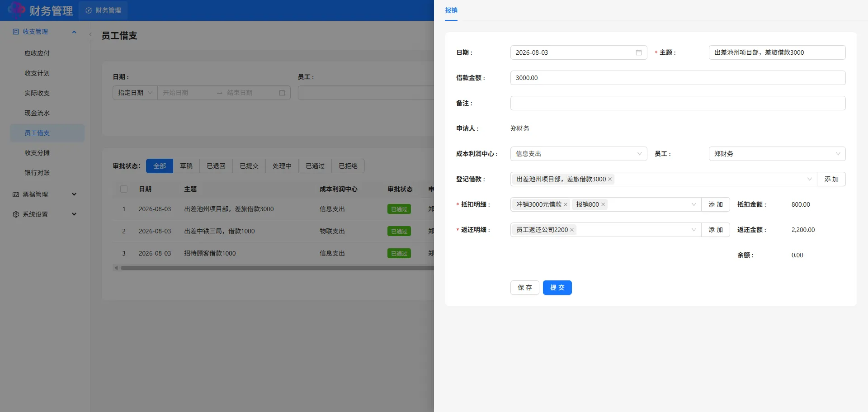Click the 系统设置 gear icon
868x412 pixels.
pyautogui.click(x=16, y=214)
